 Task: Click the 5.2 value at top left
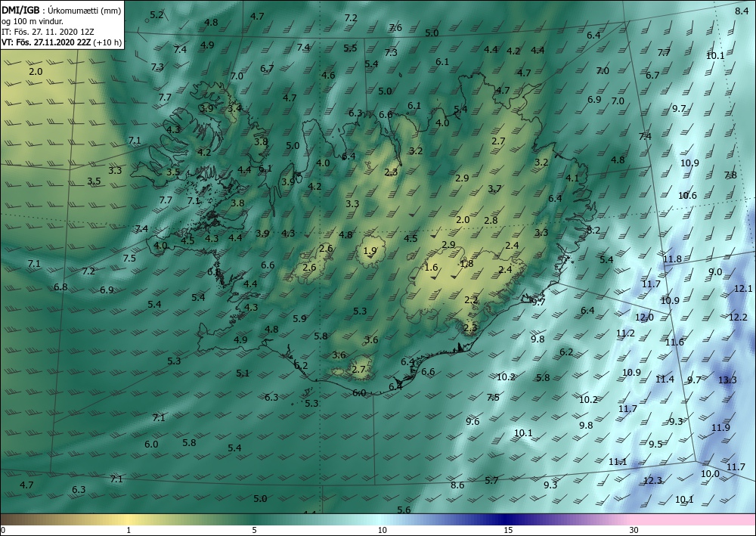pos(156,14)
